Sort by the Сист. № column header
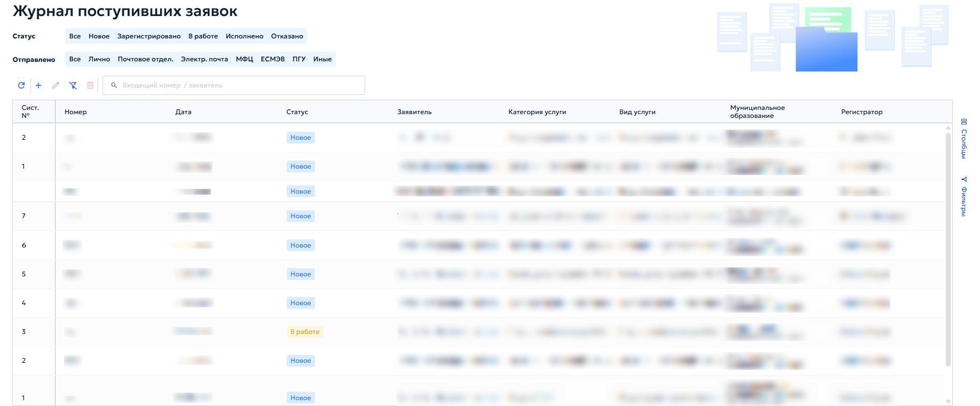This screenshot has width=980, height=406. pyautogui.click(x=30, y=112)
